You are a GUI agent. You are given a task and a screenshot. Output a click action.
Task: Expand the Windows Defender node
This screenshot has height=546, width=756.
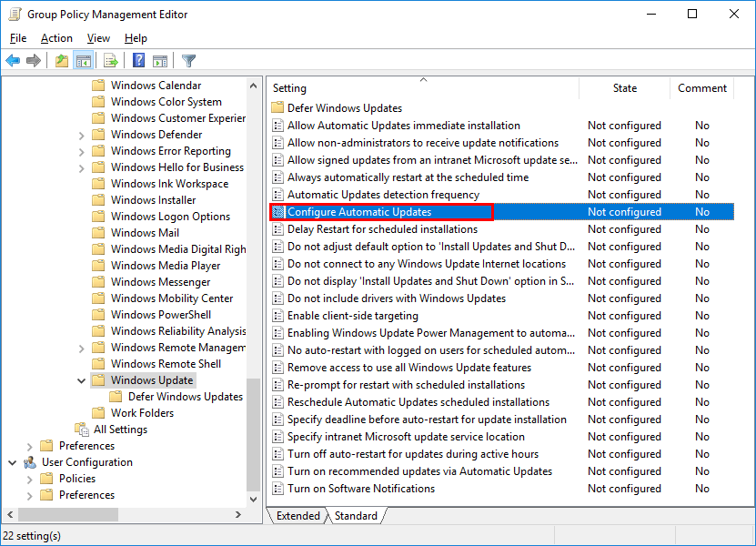[82, 136]
